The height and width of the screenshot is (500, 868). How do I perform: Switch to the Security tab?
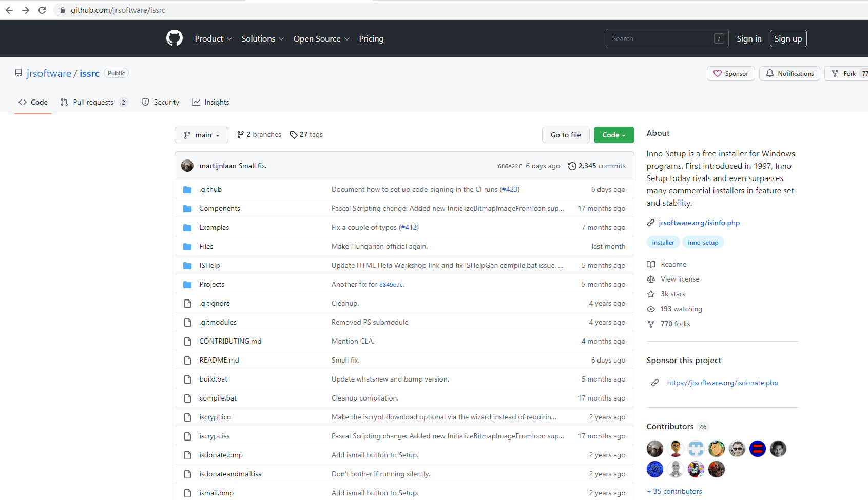(x=160, y=102)
